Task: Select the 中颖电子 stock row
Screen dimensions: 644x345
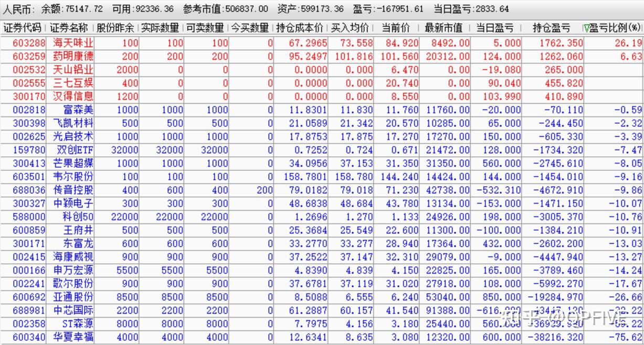Action: point(322,203)
